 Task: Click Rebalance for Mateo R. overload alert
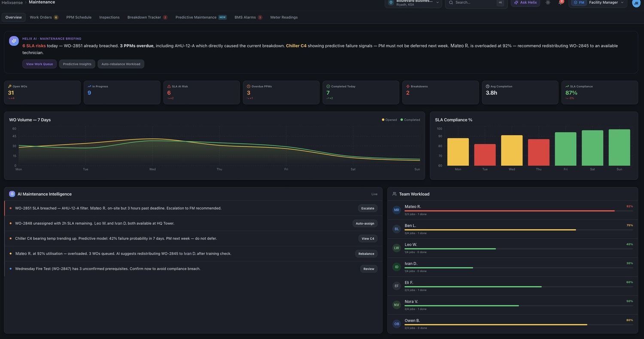click(x=366, y=254)
